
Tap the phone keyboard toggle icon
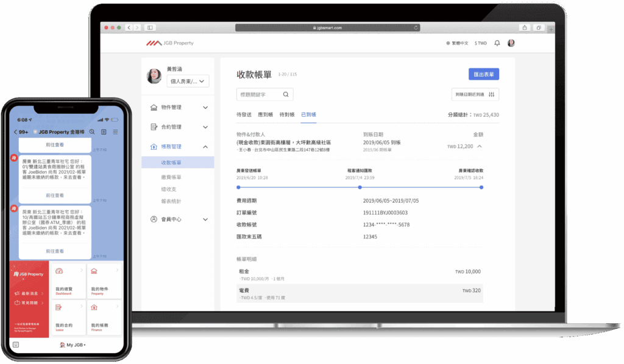(x=16, y=345)
